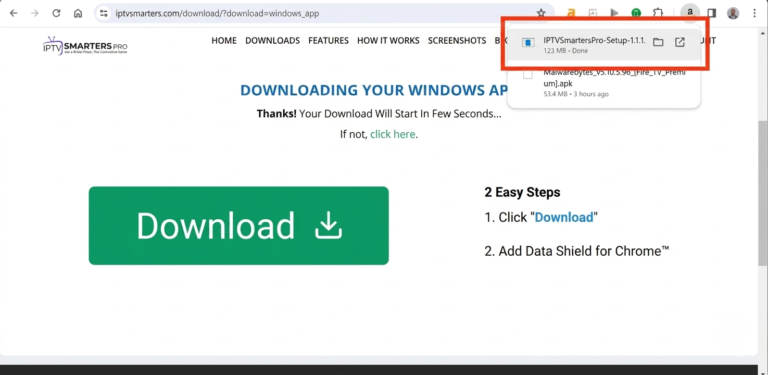Open the IPTVSmartersPro download externally

click(x=680, y=43)
